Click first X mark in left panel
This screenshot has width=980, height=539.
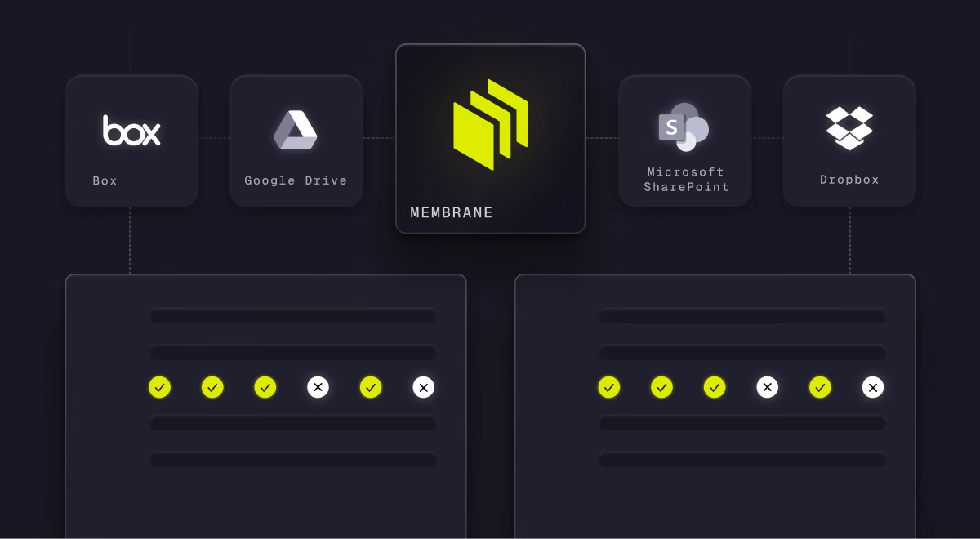tap(318, 387)
